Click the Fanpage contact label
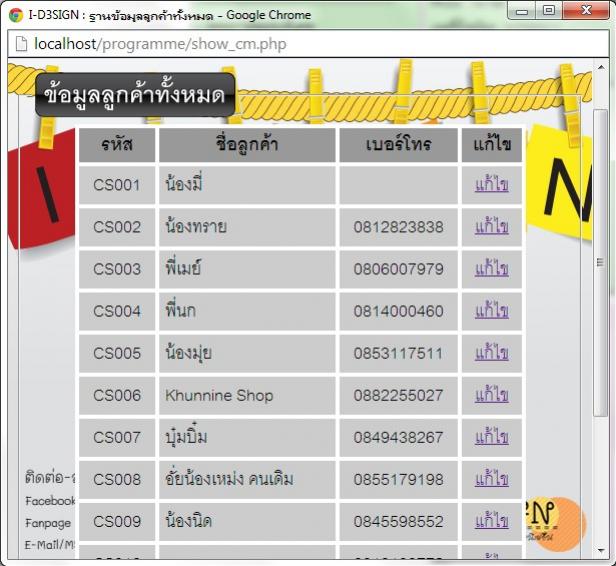 point(48,524)
